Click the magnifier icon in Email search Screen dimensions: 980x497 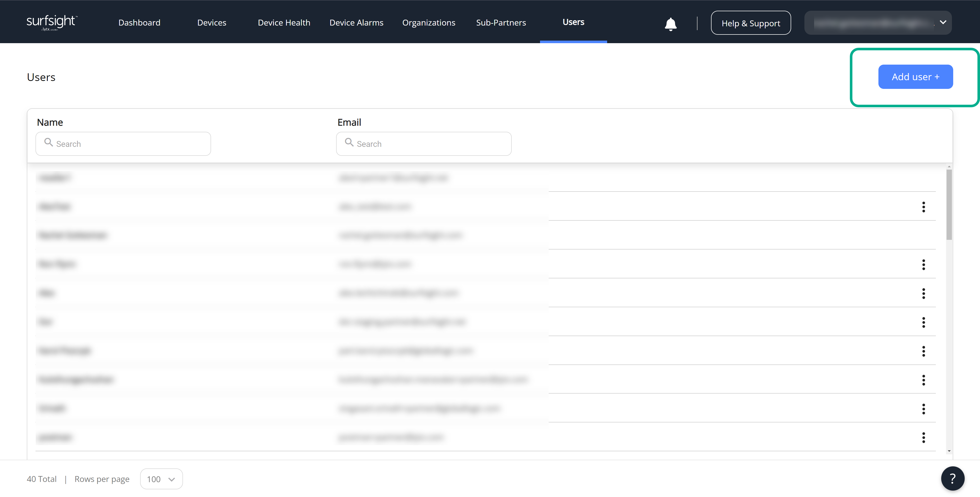349,143
